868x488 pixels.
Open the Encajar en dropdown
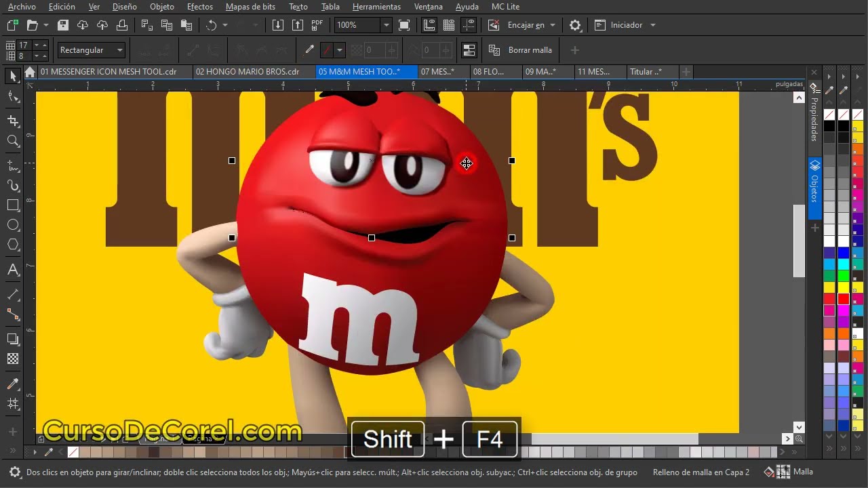553,25
